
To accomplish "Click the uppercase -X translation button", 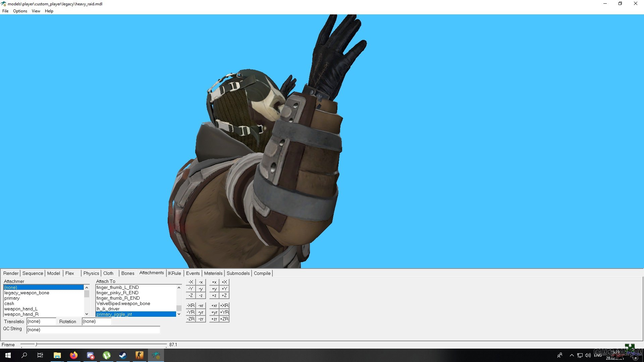I will (191, 282).
